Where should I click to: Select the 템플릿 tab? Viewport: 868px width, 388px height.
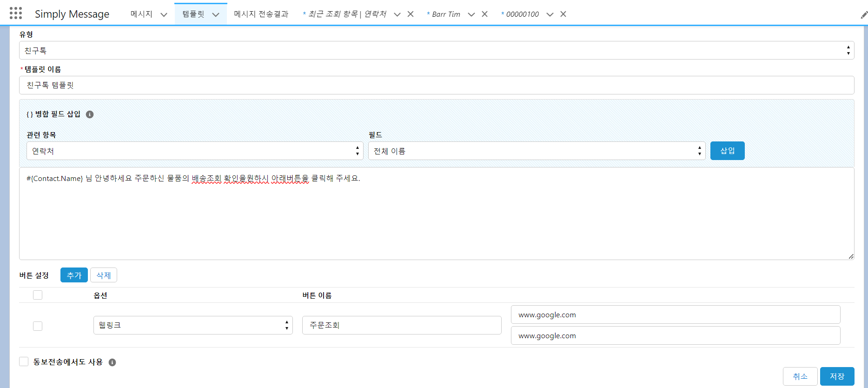tap(193, 14)
